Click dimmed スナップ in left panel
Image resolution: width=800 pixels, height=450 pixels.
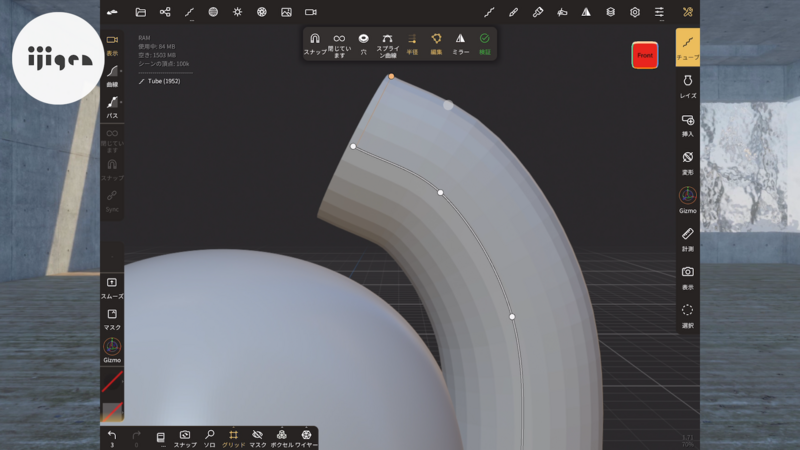(x=112, y=170)
